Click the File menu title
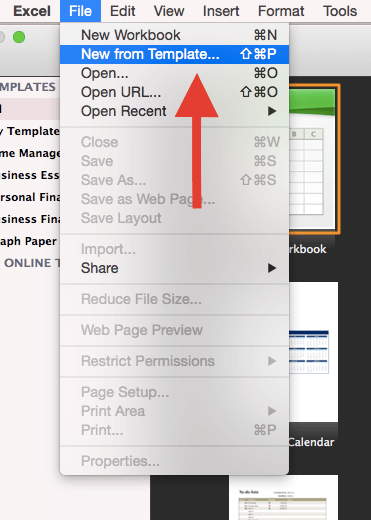The width and height of the screenshot is (371, 520). click(x=80, y=11)
